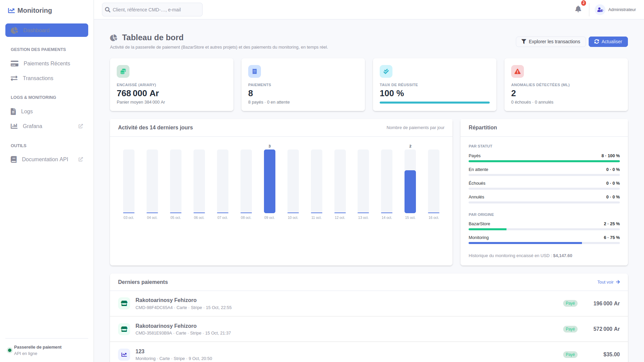Click Explorer les transactions button
The image size is (644, 362).
[551, 42]
